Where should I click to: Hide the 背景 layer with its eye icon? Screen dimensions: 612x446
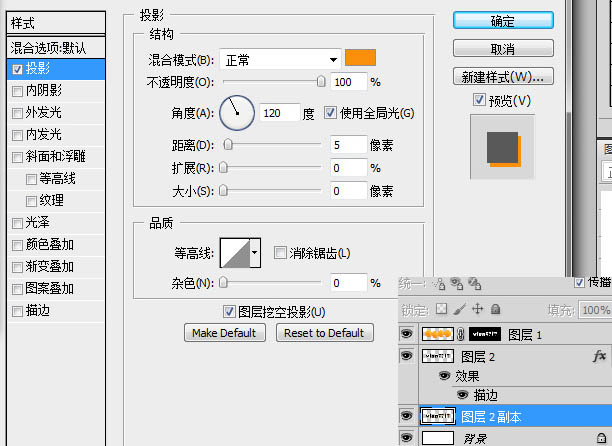coord(407,437)
